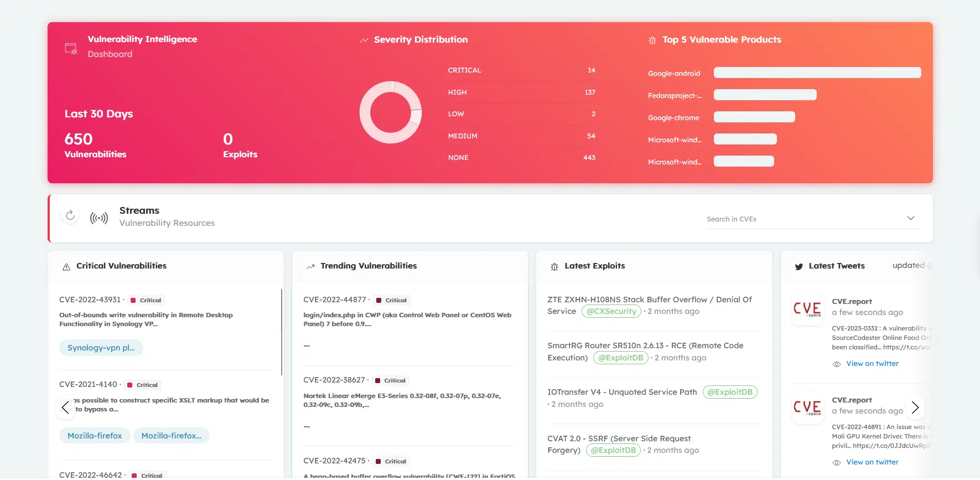Click the Fedoraproject product bar

pyautogui.click(x=765, y=95)
